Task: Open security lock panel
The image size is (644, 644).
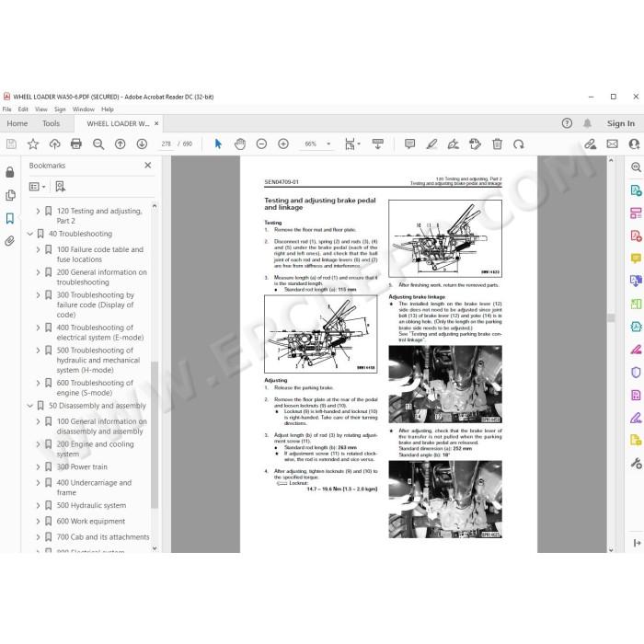Action: (x=10, y=172)
